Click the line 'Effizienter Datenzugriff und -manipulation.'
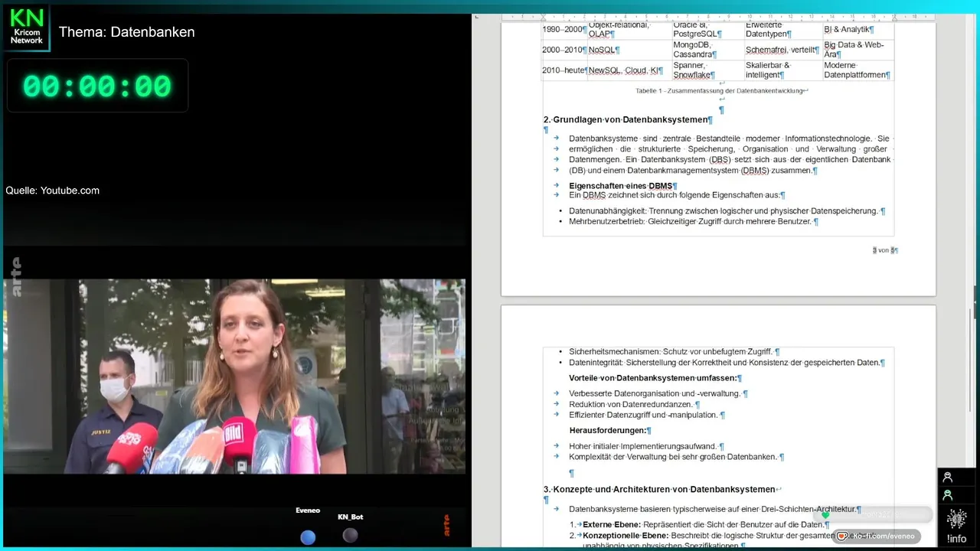Image resolution: width=980 pixels, height=551 pixels. click(x=646, y=416)
